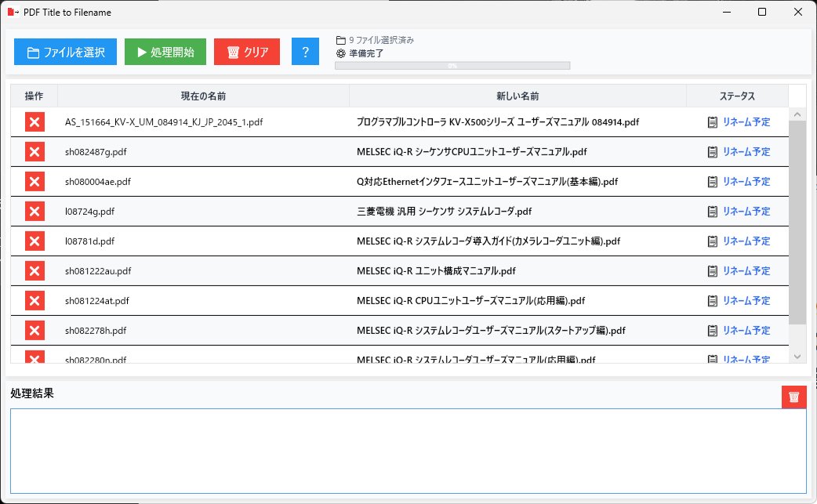Image resolution: width=817 pixels, height=504 pixels.
Task: Clear 処理結果 log with red trash button
Action: click(x=794, y=397)
